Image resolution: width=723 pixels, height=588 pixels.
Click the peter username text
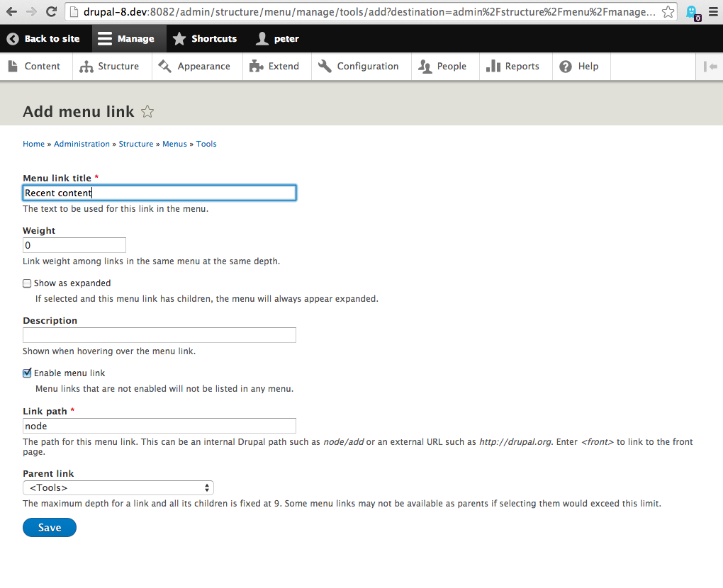pyautogui.click(x=286, y=39)
